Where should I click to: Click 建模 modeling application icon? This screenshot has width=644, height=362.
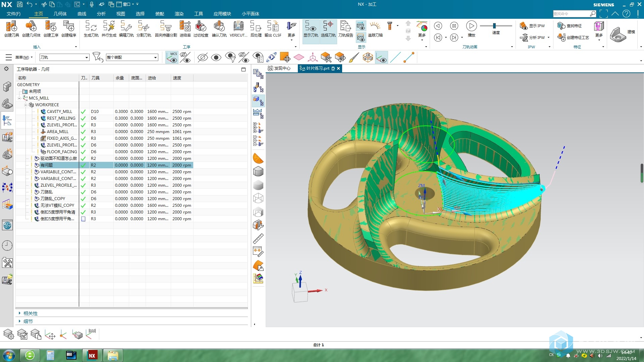coord(622,34)
